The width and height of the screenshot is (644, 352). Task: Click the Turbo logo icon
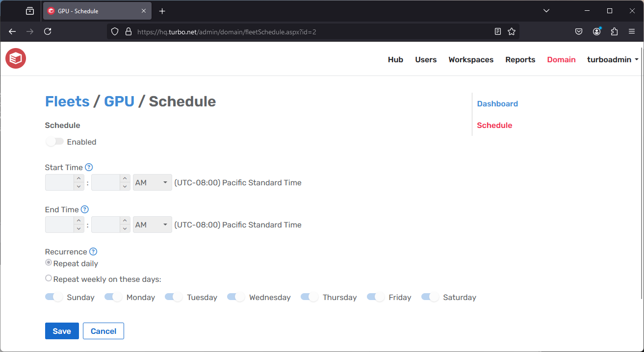coord(15,58)
